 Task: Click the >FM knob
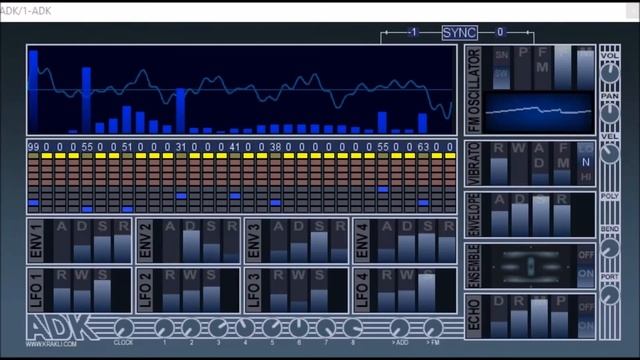pos(433,328)
